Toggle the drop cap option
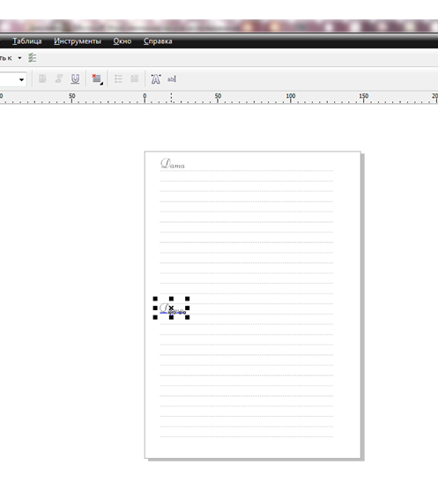438x504 pixels. pyautogui.click(x=134, y=78)
